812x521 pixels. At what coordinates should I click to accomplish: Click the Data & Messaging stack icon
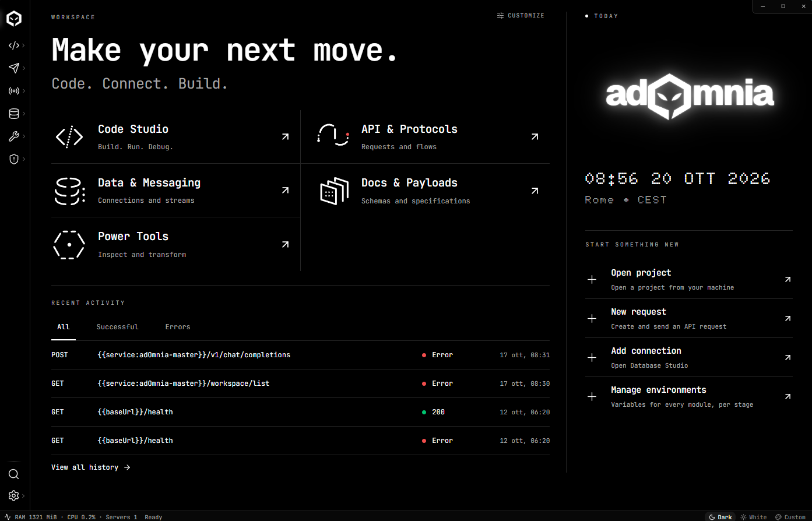pyautogui.click(x=70, y=191)
